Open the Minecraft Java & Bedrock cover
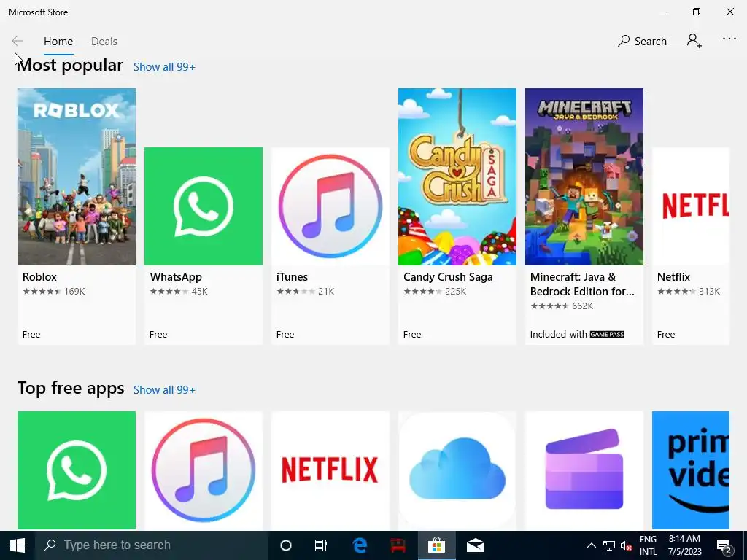Image resolution: width=747 pixels, height=560 pixels. 584,176
